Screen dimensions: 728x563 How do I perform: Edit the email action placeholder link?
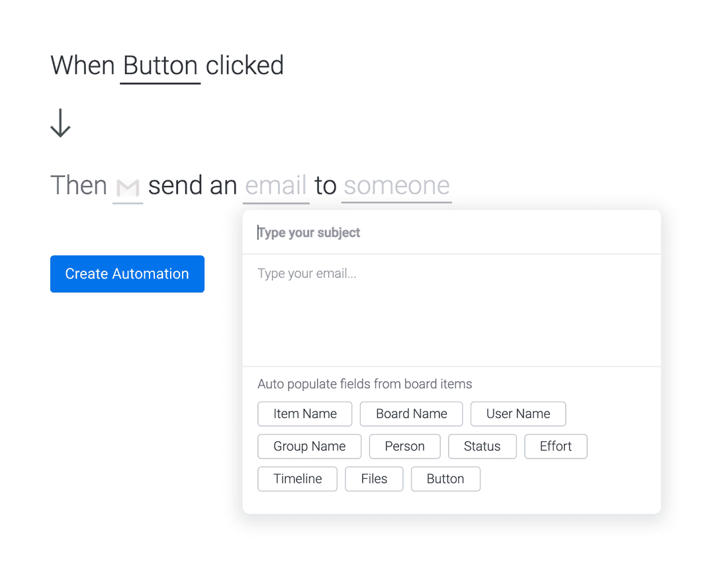click(275, 186)
